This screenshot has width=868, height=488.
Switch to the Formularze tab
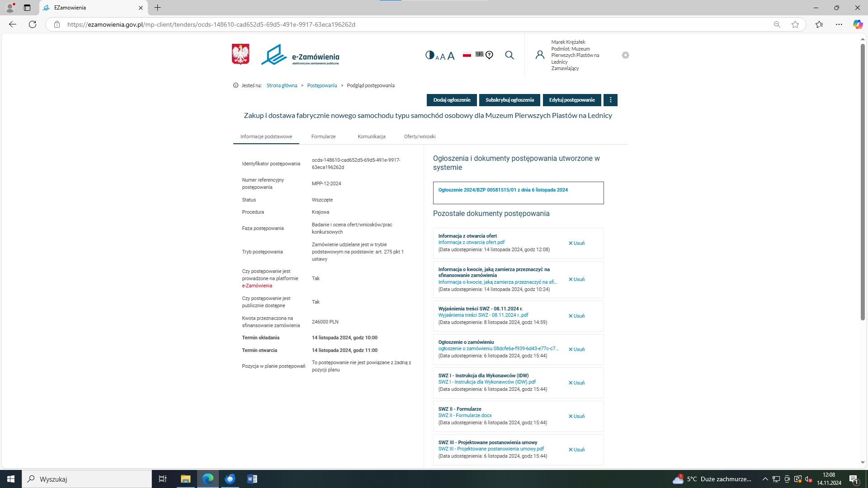pos(323,136)
